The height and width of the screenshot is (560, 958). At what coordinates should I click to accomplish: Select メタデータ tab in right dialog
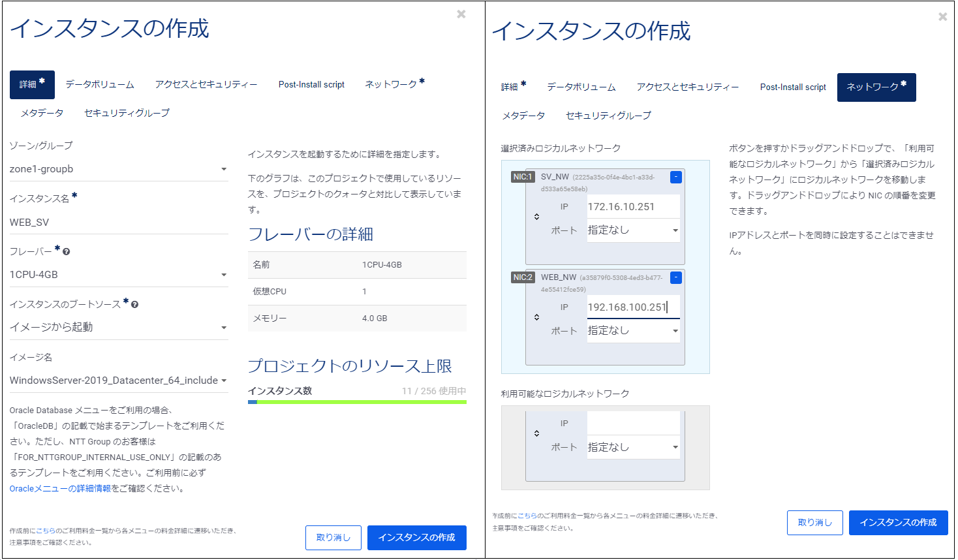pos(523,116)
